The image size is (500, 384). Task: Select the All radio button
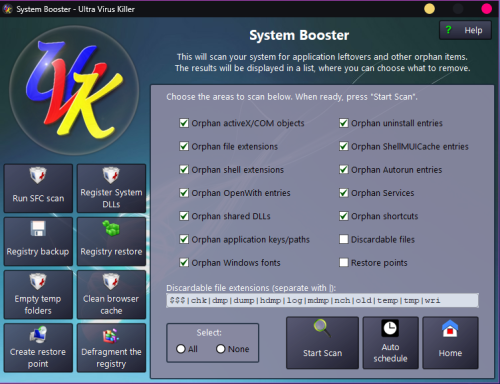point(181,349)
